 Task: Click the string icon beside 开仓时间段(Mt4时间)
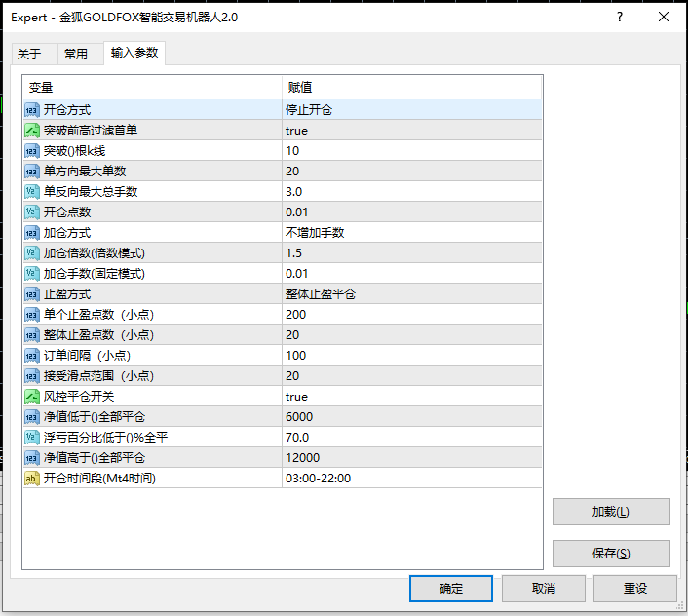point(32,479)
